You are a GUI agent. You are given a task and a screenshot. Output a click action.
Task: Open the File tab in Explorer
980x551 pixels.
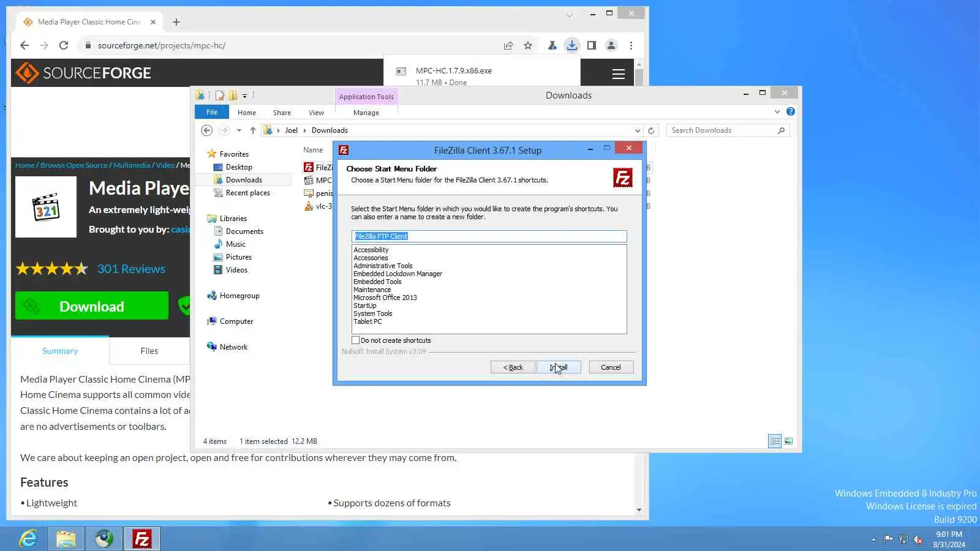pos(212,112)
